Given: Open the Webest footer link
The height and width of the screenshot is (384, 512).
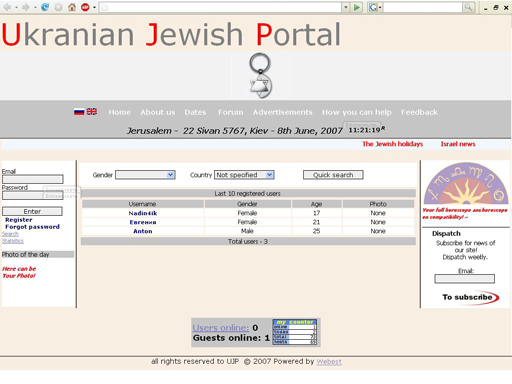Looking at the screenshot, I should click(x=329, y=362).
